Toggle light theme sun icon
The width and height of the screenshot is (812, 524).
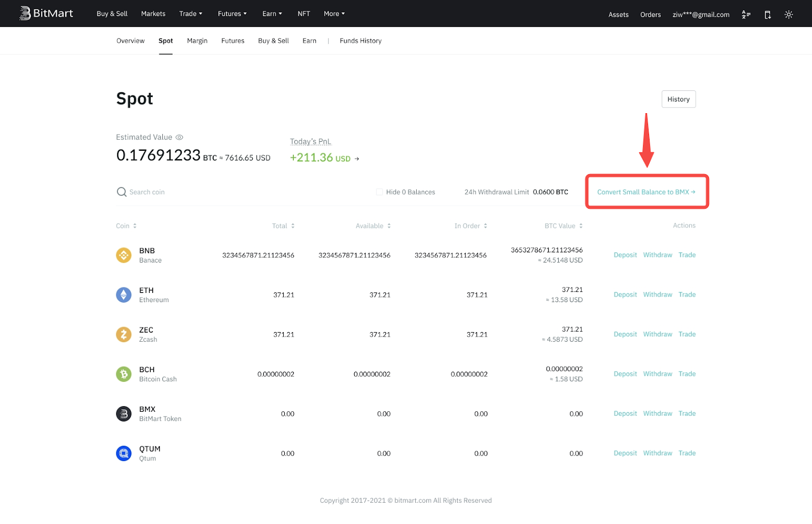(x=789, y=15)
